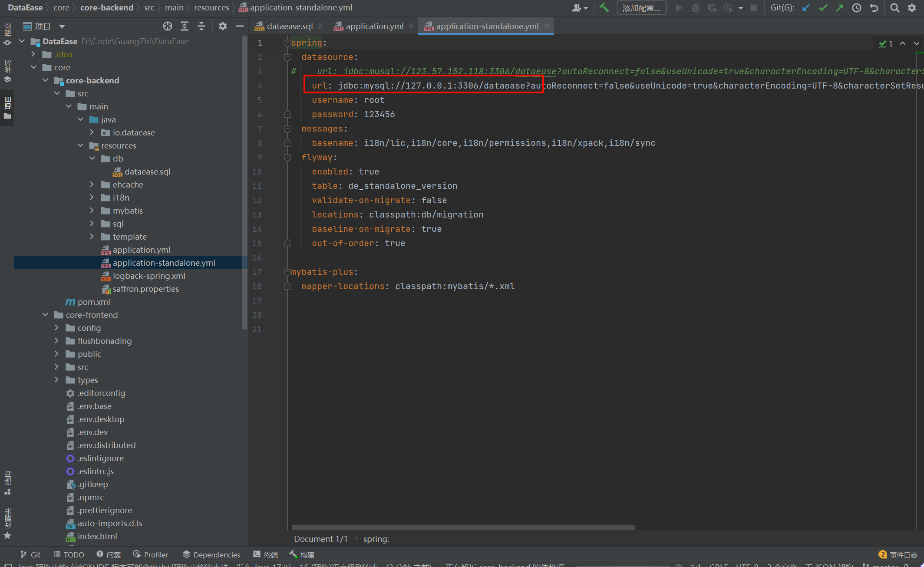Click Git update project arrow icon

tap(806, 8)
